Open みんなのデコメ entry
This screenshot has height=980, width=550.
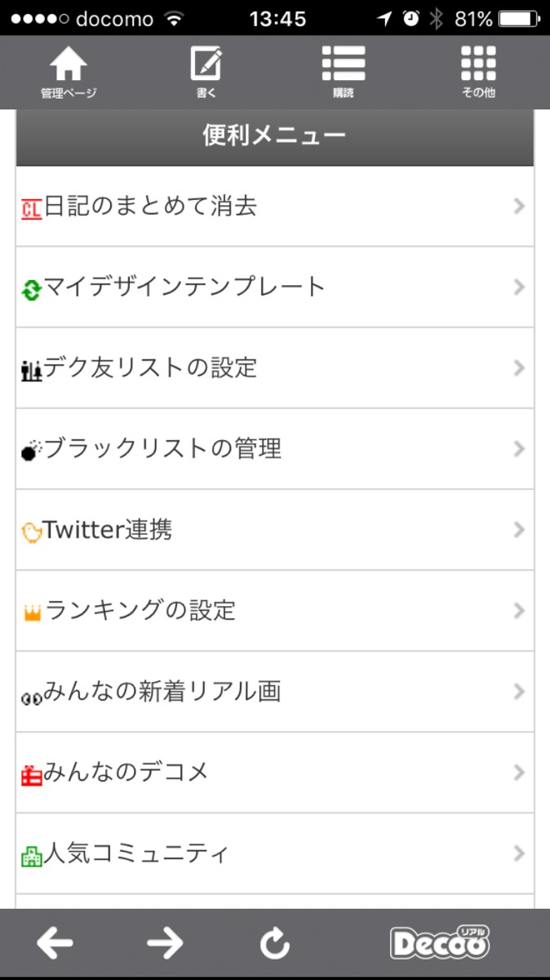tap(126, 772)
